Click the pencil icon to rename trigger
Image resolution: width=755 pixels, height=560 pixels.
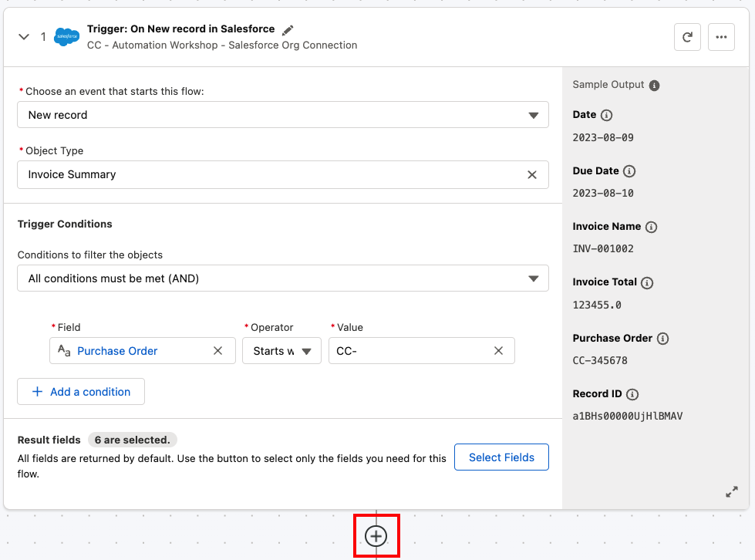(x=288, y=30)
